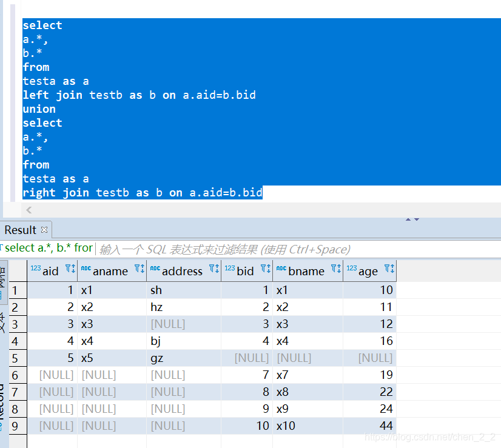501x448 pixels.
Task: Click the 'left join testb' line in editor
Action: pos(139,95)
